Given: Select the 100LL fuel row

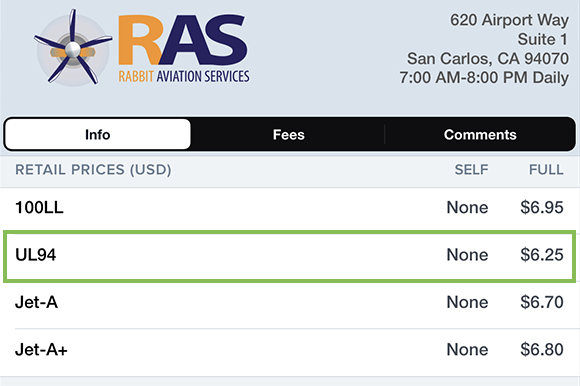Looking at the screenshot, I should pos(290,207).
